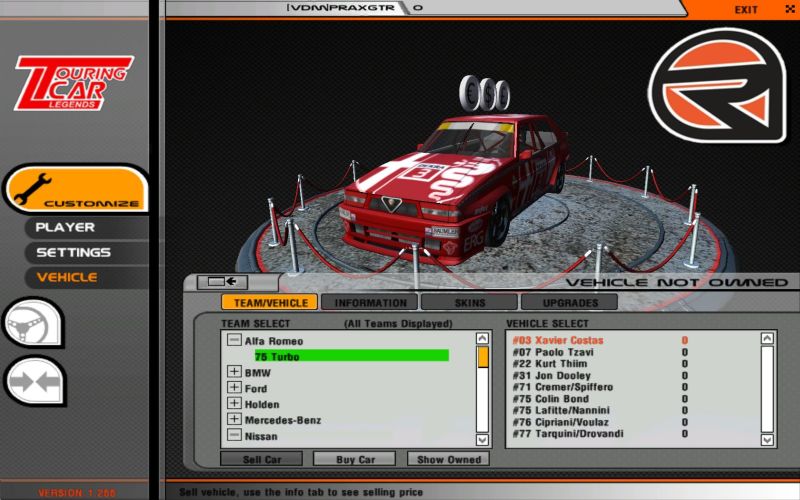Click the Holden team name
The image size is (800, 500).
click(x=262, y=404)
